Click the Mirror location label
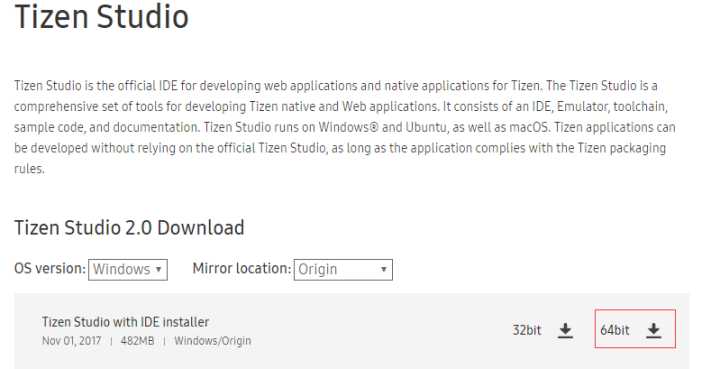Viewport: 720px width, 369px height. [242, 268]
